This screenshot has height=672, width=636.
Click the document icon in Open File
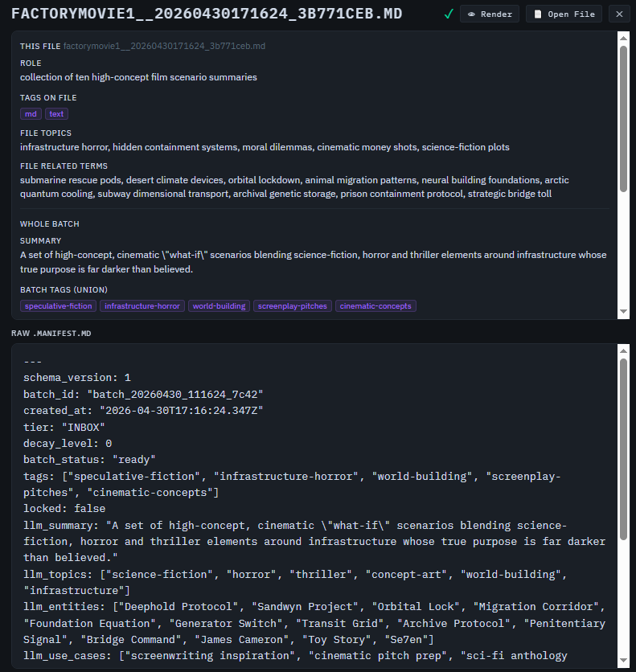(x=537, y=14)
